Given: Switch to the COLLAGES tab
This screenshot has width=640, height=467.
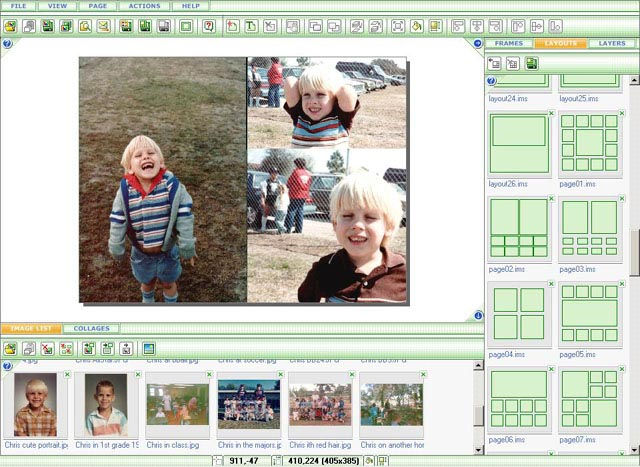Looking at the screenshot, I should [91, 328].
